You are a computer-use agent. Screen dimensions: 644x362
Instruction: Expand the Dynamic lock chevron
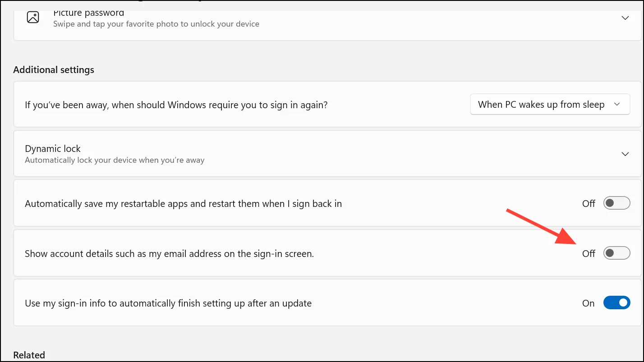click(x=625, y=154)
